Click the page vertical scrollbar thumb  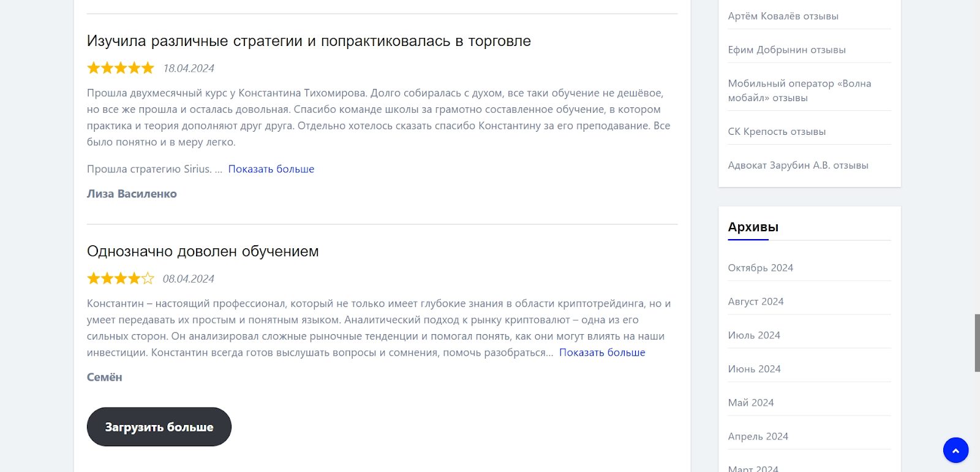(977, 343)
